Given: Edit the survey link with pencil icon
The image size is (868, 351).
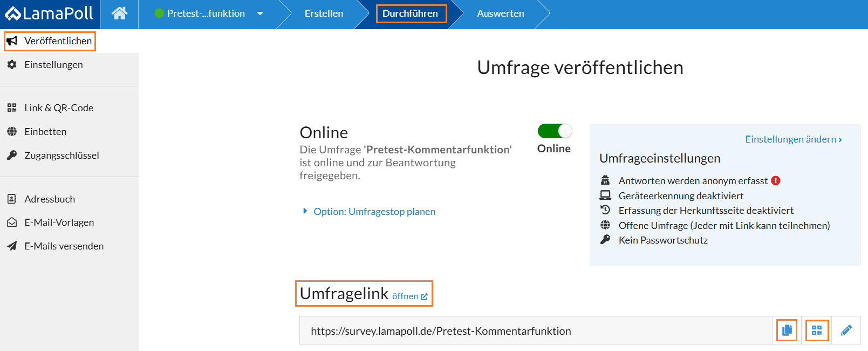Looking at the screenshot, I should pyautogui.click(x=846, y=330).
